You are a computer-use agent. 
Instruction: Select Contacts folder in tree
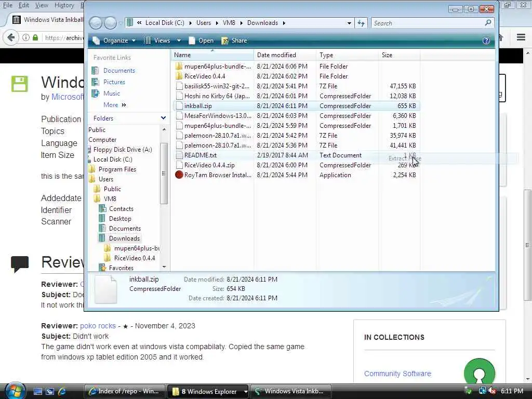point(121,209)
